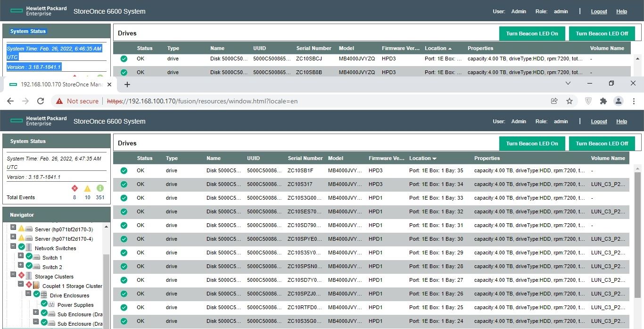Select Network Switches label in Navigator

(x=55, y=248)
